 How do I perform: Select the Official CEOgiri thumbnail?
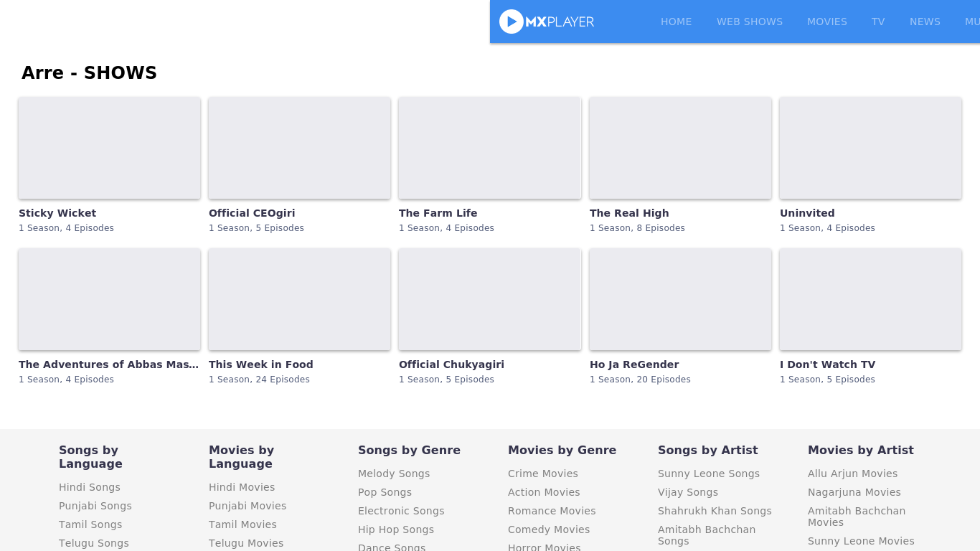299,148
